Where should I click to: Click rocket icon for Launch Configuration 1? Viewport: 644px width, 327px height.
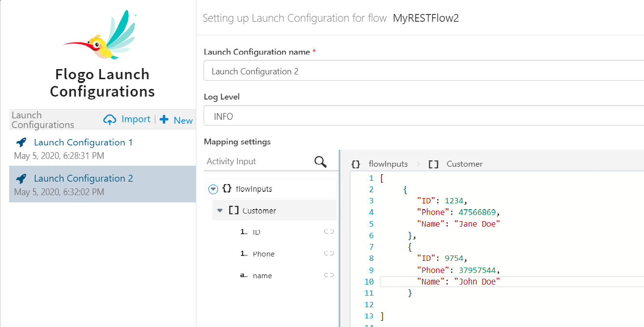[x=21, y=142]
